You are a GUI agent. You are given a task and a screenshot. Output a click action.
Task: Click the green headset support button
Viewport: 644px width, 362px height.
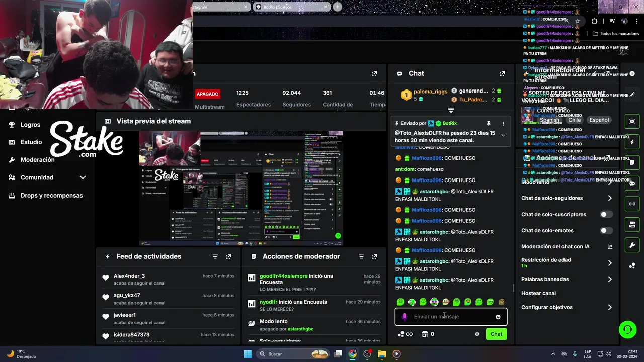[627, 330]
